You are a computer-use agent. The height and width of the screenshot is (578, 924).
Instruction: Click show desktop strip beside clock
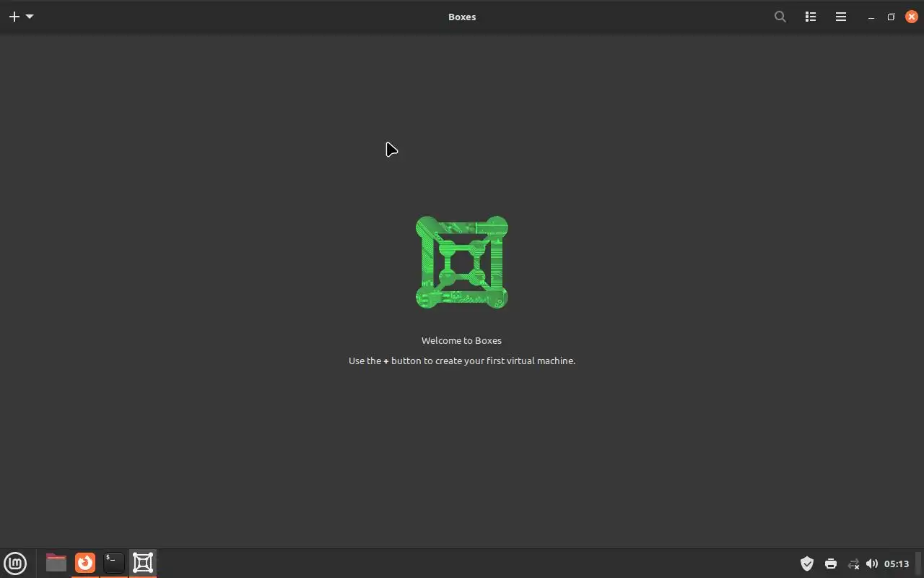[x=920, y=564]
